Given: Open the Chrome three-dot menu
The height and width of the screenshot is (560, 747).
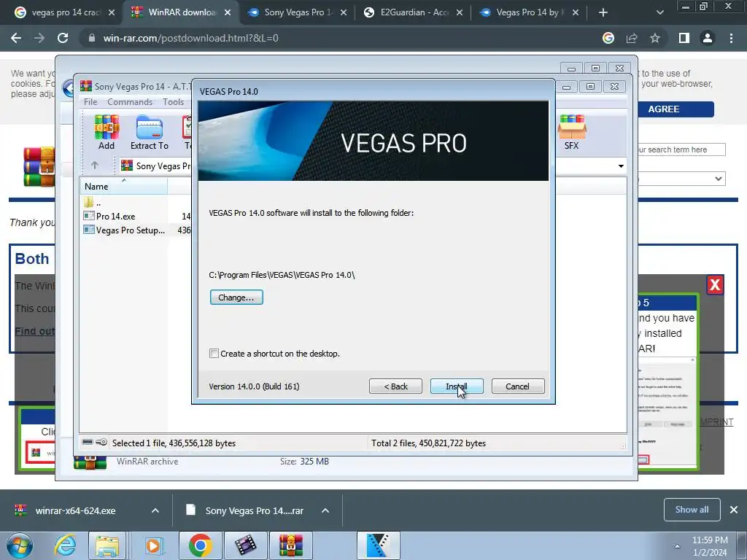Looking at the screenshot, I should click(x=731, y=38).
